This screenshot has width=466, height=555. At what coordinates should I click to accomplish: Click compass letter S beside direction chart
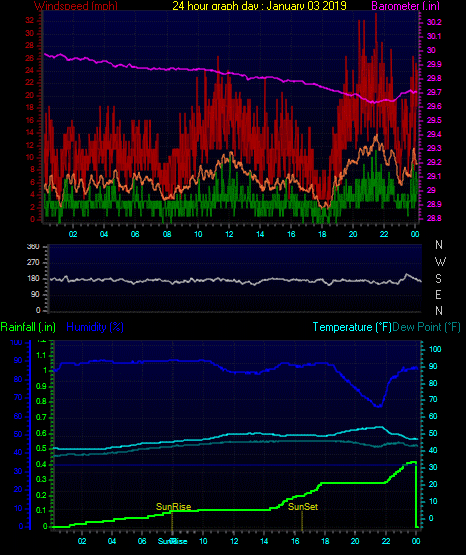pos(438,279)
